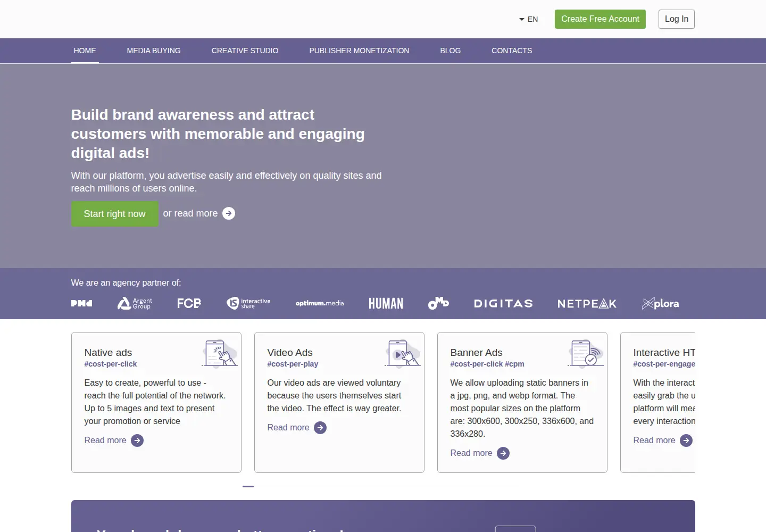Image resolution: width=766 pixels, height=532 pixels.
Task: Click the Interactive Share partner logo
Action: (x=248, y=303)
